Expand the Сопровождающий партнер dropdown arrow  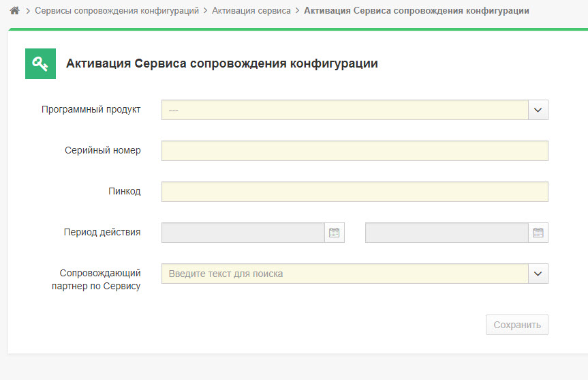[x=538, y=274]
